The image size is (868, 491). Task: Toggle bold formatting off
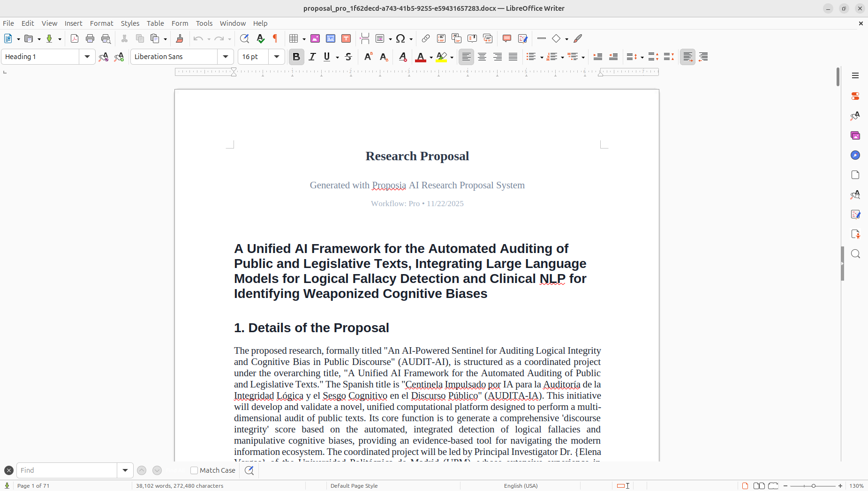tap(296, 57)
